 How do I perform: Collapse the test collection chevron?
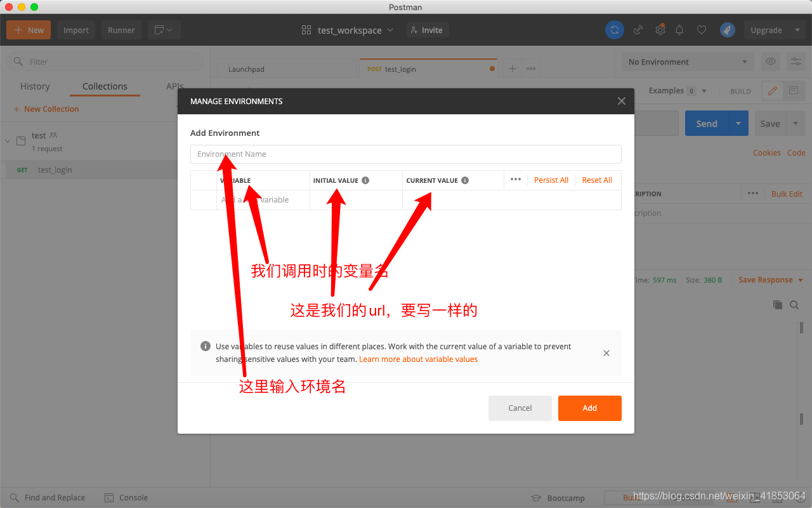(8, 141)
